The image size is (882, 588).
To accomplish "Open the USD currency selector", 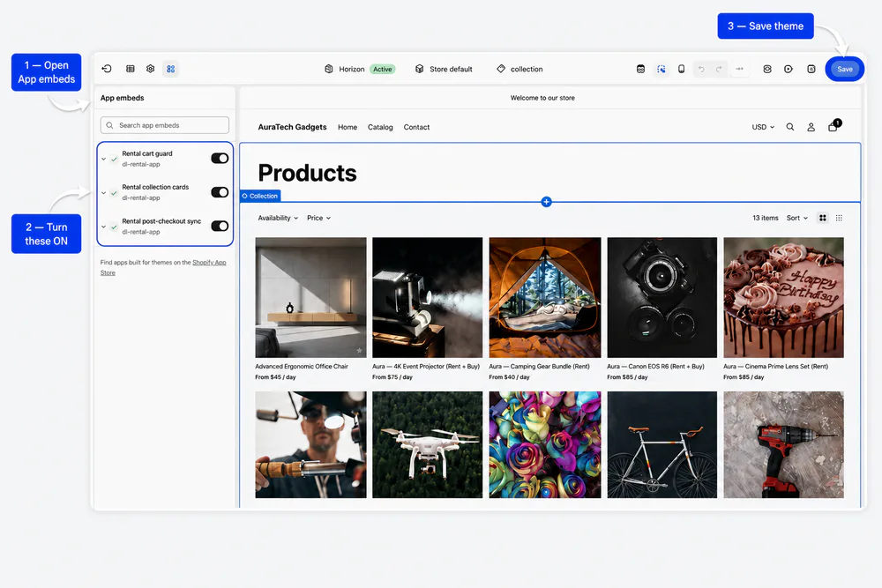I will tap(763, 127).
